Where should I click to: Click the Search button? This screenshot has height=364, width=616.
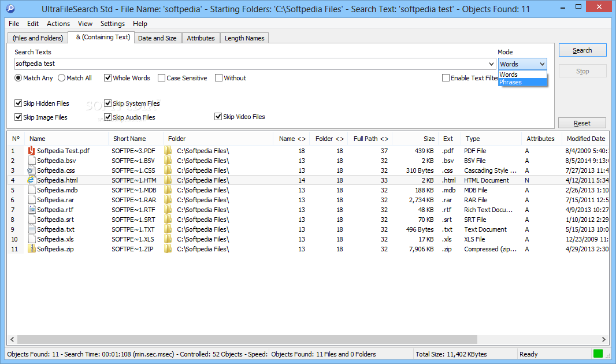[x=582, y=50]
